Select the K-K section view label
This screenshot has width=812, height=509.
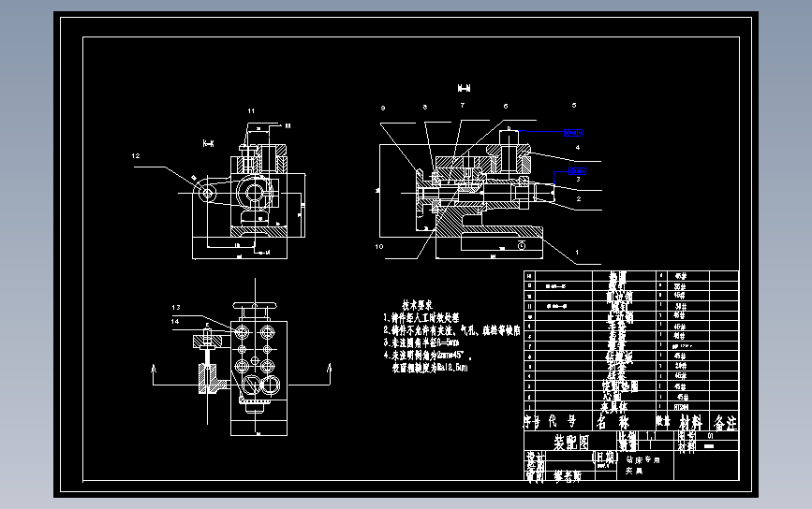coord(208,143)
